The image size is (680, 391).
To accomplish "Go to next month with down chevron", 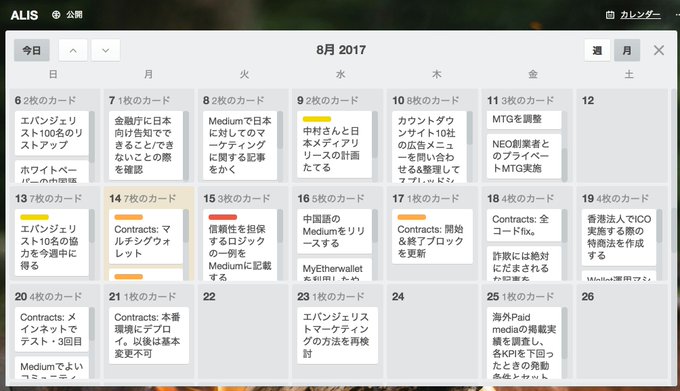I will 105,50.
